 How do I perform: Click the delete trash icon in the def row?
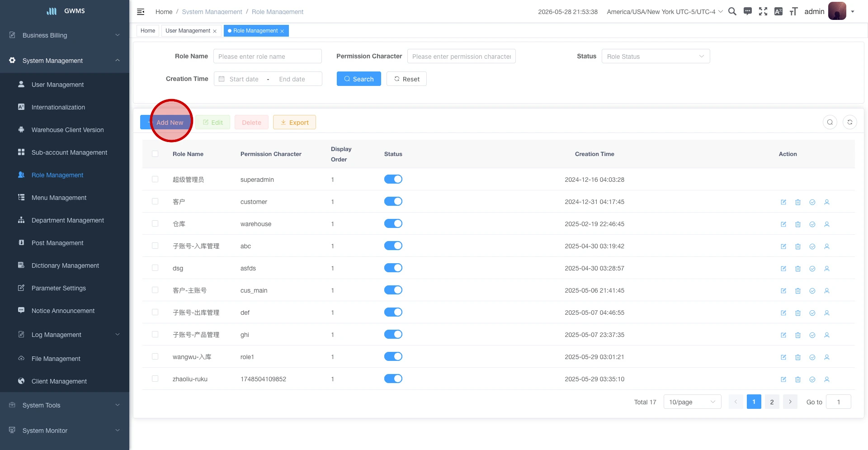tap(798, 313)
